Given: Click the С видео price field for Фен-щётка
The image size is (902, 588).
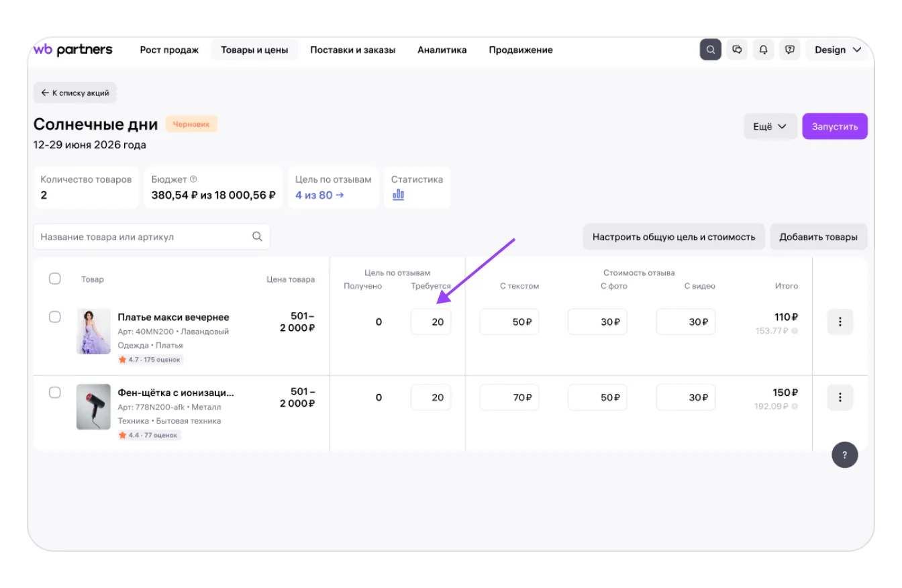Looking at the screenshot, I should [686, 397].
